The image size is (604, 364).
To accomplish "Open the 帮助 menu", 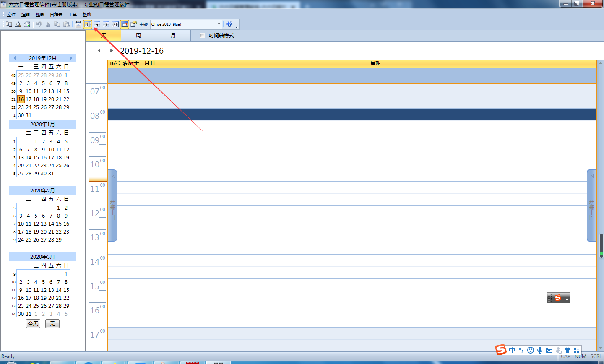I will click(x=87, y=15).
